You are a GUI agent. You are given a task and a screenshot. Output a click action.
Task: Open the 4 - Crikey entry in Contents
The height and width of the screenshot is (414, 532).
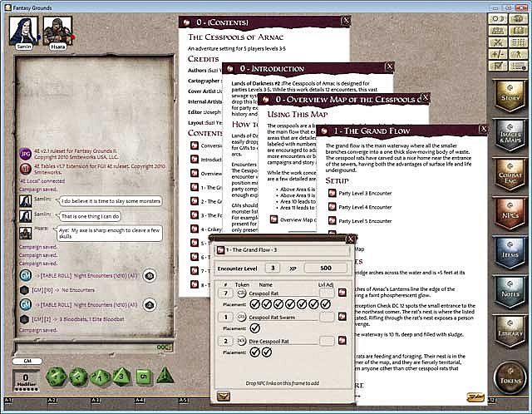tap(206, 229)
